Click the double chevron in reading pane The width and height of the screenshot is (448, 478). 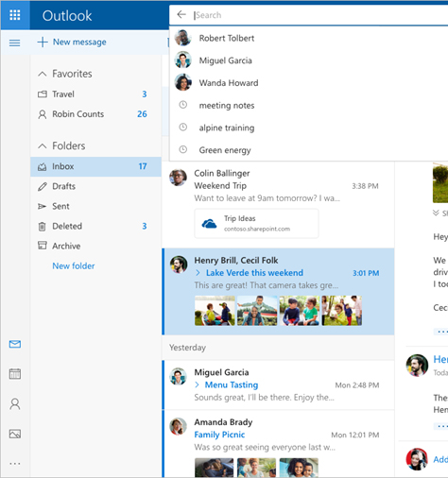point(436,213)
